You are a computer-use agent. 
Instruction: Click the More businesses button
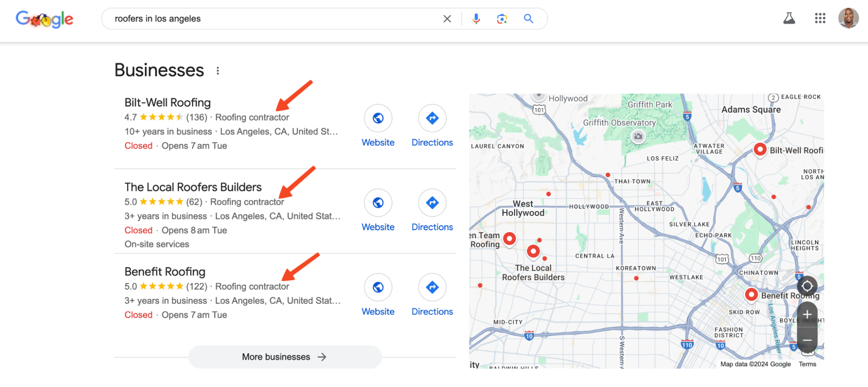(285, 357)
